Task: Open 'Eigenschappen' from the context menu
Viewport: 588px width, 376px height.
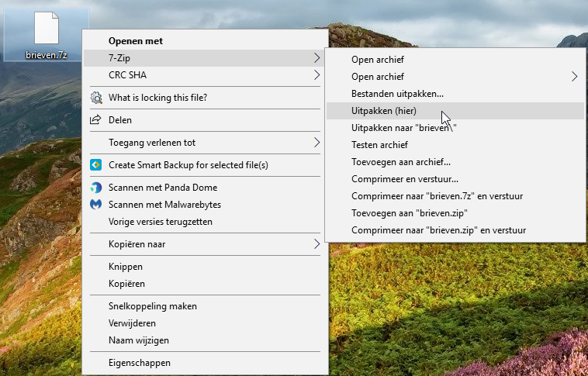Action: tap(140, 363)
